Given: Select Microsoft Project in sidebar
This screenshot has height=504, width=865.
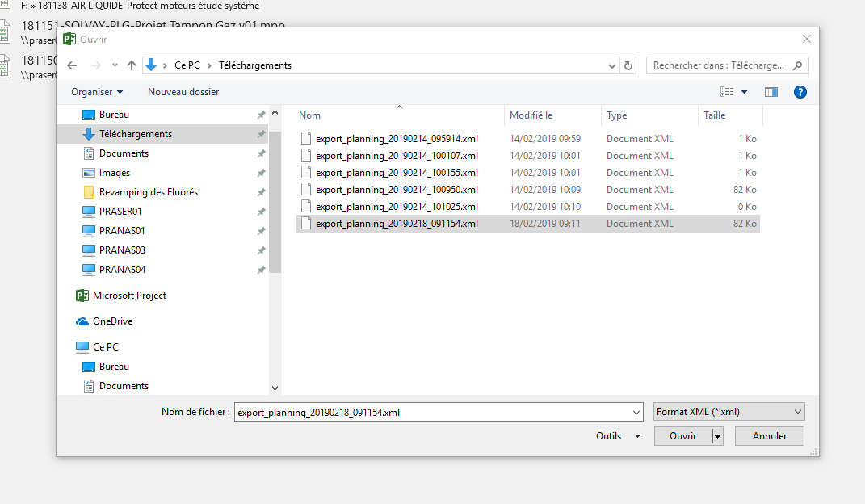Looking at the screenshot, I should click(x=129, y=296).
